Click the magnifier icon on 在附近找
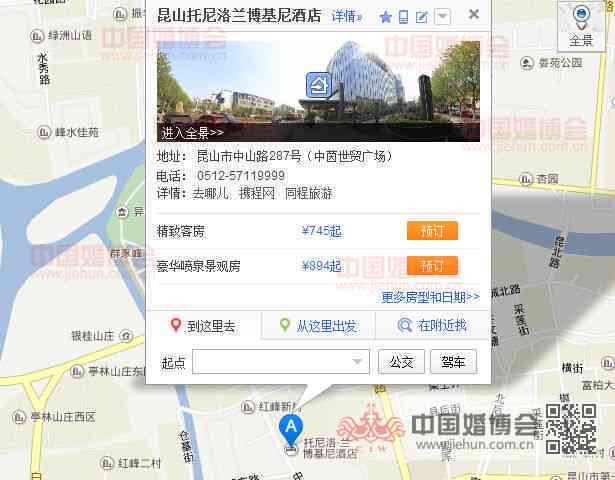This screenshot has height=480, width=615. [405, 325]
